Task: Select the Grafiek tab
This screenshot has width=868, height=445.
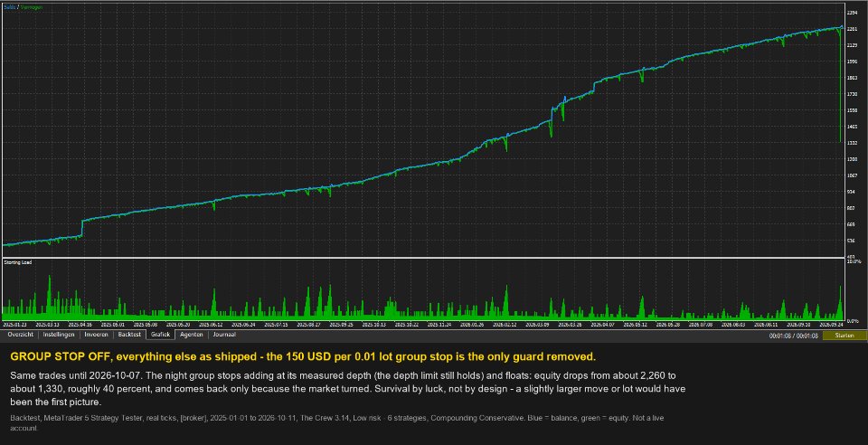Action: (161, 335)
